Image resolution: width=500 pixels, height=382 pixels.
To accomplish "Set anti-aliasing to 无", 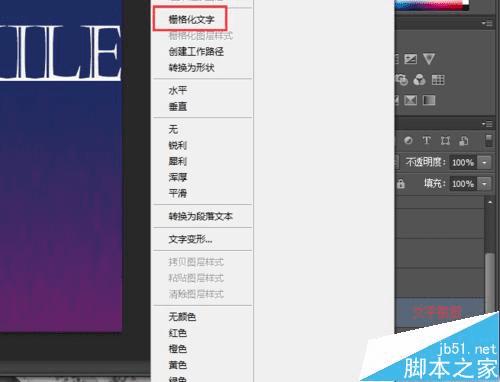I will pyautogui.click(x=173, y=129).
